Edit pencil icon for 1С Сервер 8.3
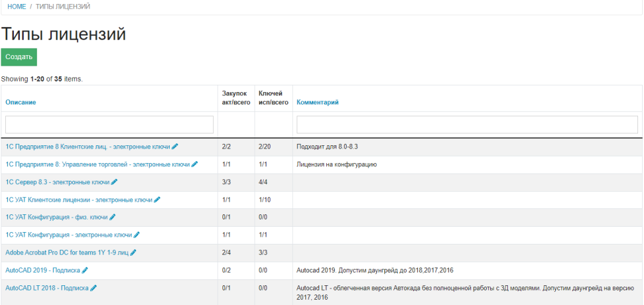644x305 pixels. click(114, 182)
